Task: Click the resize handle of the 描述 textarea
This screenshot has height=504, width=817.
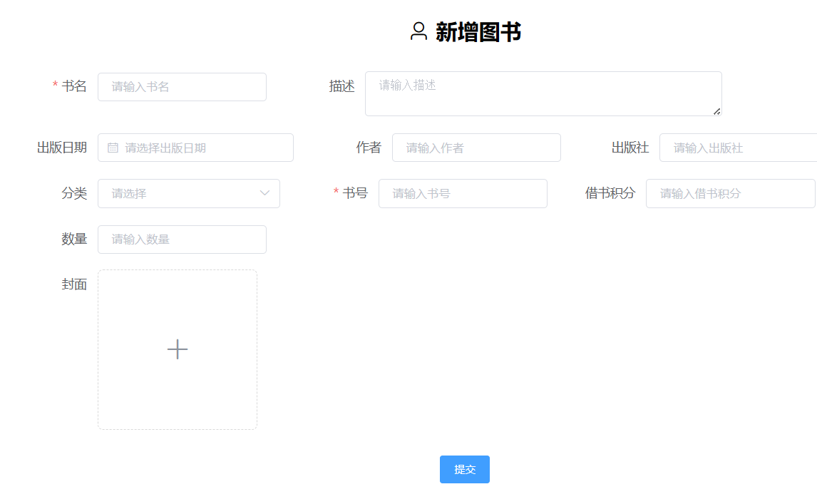Action: [717, 111]
